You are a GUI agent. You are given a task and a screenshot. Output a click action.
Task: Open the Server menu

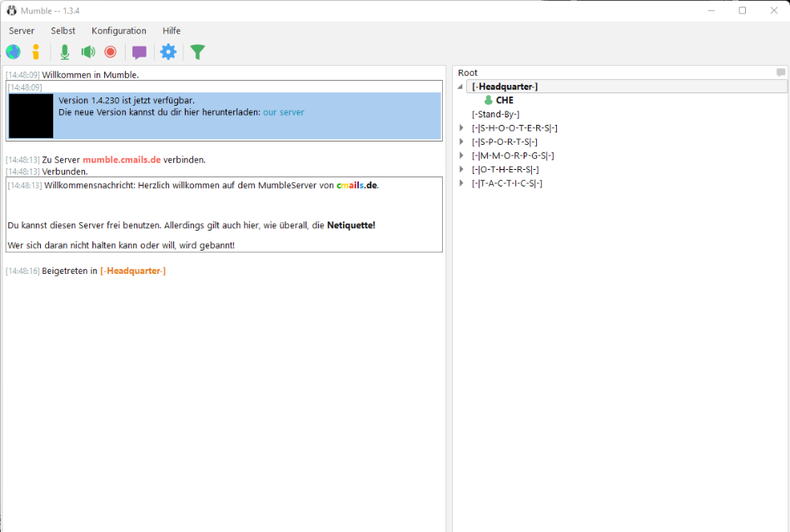click(x=22, y=31)
